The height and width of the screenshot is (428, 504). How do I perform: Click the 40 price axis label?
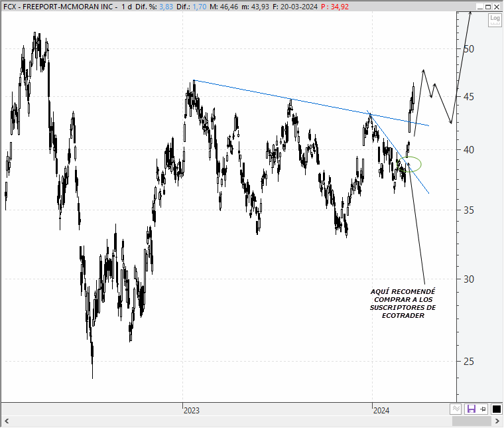[469, 149]
